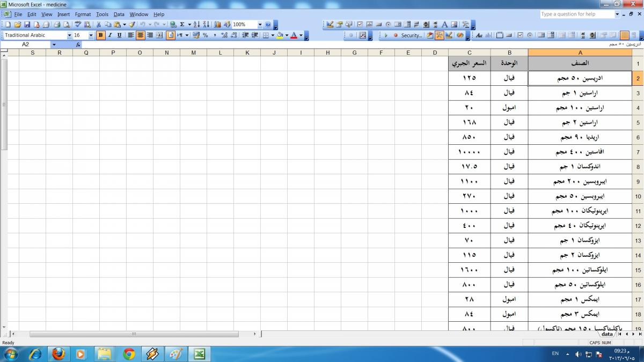644x362 pixels.
Task: Click the Increase Indent icon
Action: click(255, 35)
